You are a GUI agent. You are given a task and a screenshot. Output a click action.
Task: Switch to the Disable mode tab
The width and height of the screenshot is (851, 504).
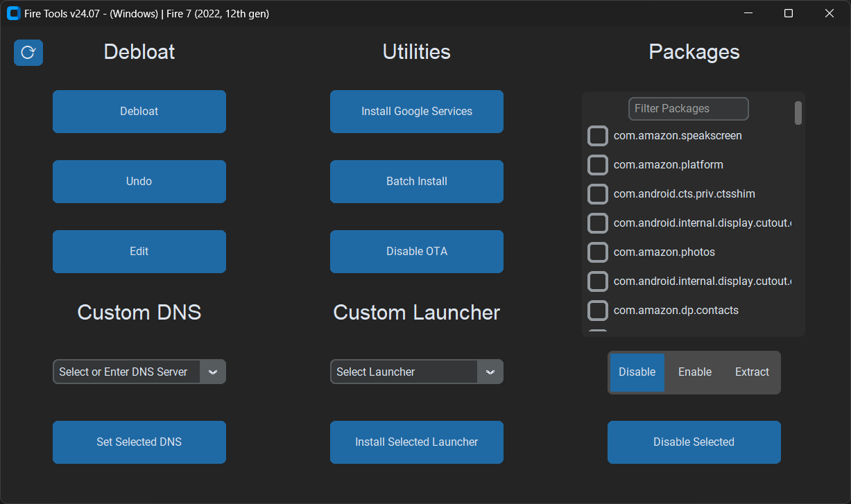click(x=637, y=372)
